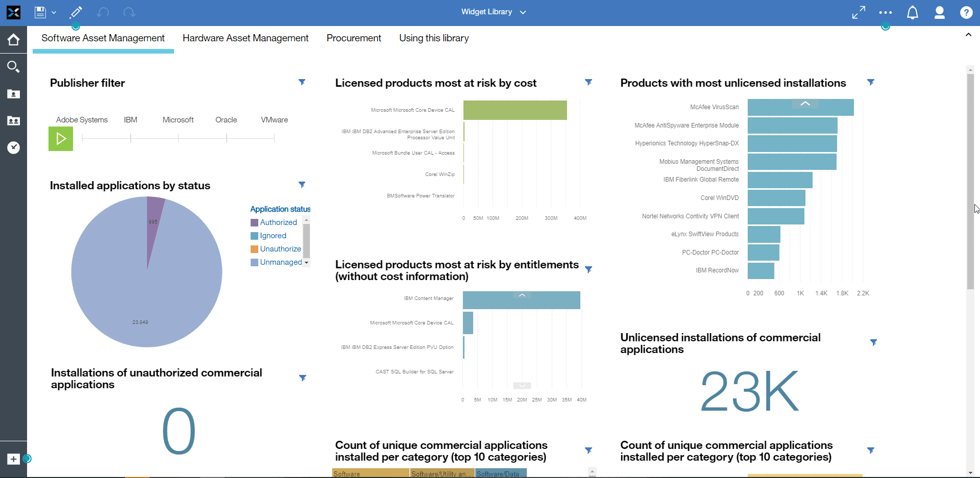Open the help question mark icon

(x=967, y=12)
